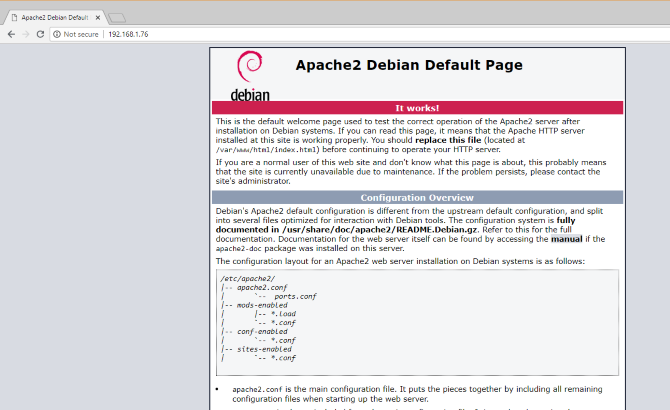670x410 pixels.
Task: Click the browser forward arrow
Action: pos(26,34)
